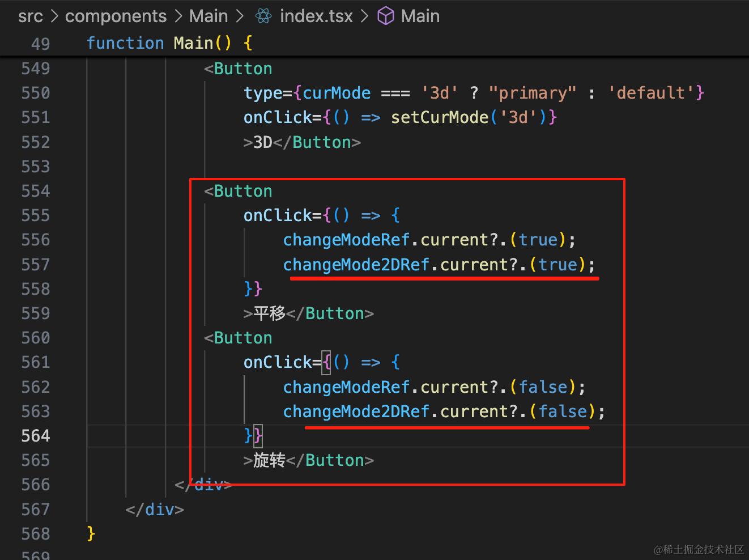Click closing brace on line 568
The height and width of the screenshot is (560, 749).
point(91,534)
